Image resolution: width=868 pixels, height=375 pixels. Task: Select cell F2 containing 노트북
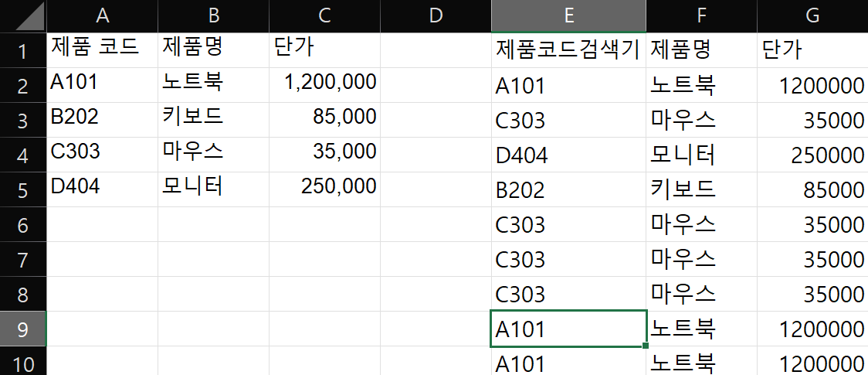pyautogui.click(x=701, y=85)
